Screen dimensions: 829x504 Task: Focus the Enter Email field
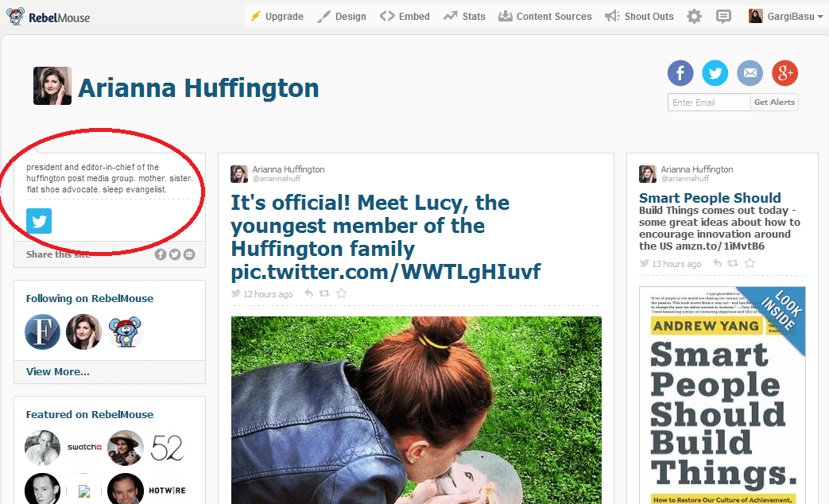pos(709,103)
